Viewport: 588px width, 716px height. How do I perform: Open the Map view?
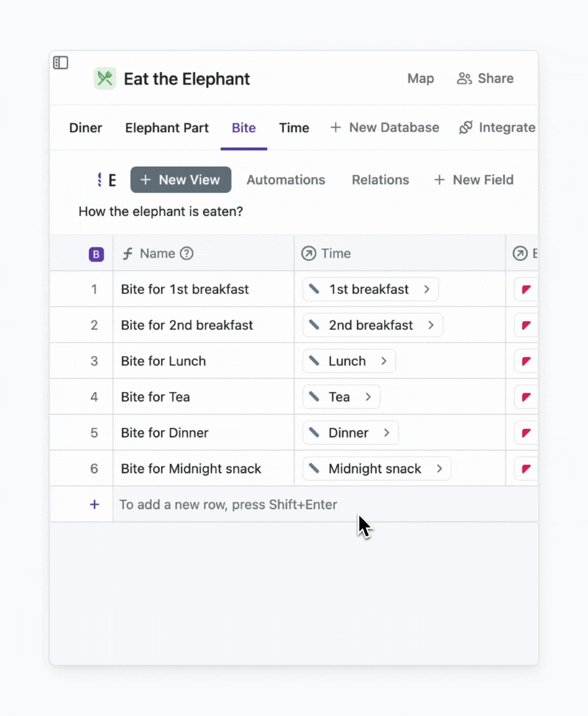click(x=421, y=78)
